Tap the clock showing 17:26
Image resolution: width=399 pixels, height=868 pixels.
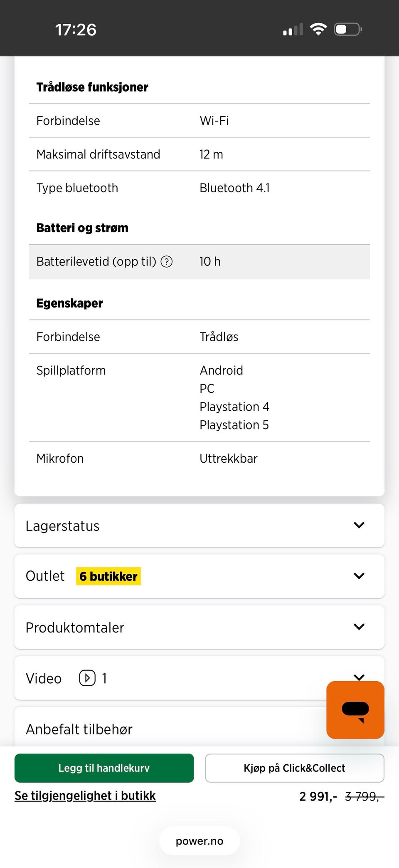point(76,30)
